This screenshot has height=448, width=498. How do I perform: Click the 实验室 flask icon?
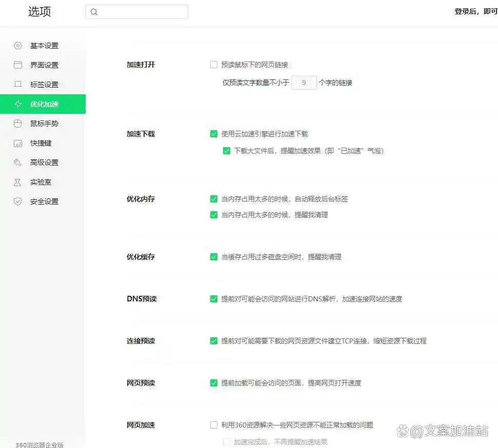[18, 182]
